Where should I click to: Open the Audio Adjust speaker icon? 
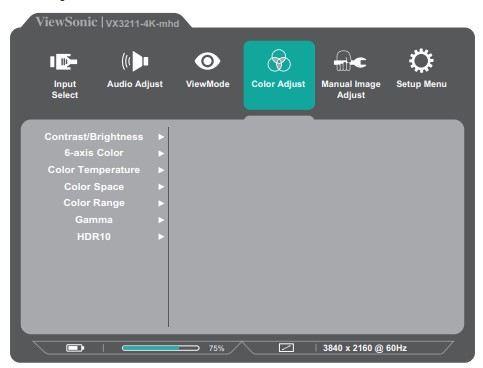pos(135,61)
